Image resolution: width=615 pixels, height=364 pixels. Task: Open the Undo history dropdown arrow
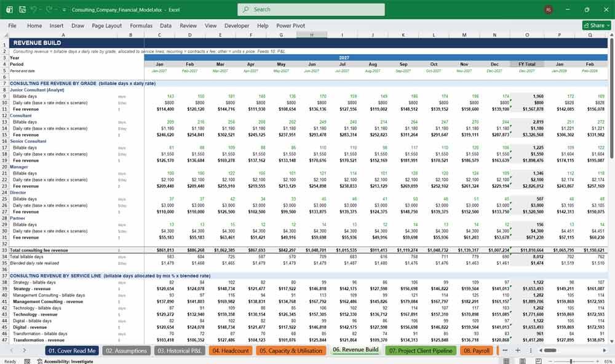[41, 10]
